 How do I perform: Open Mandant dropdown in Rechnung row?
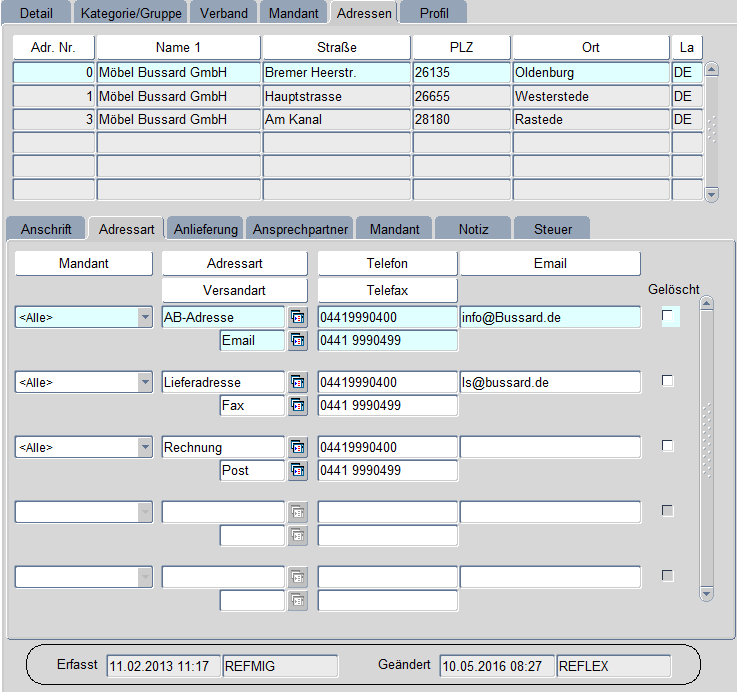tap(144, 447)
